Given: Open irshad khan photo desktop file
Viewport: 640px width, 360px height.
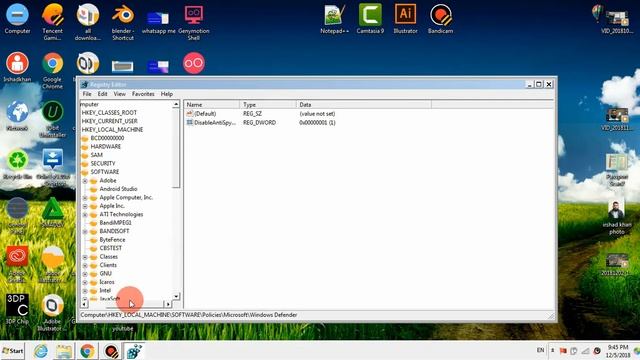Looking at the screenshot, I should (616, 217).
